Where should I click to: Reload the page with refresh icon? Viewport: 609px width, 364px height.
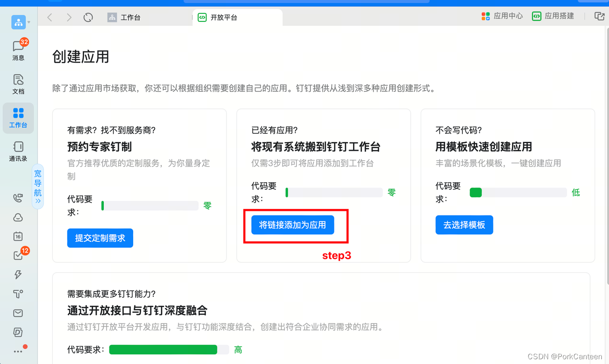tap(88, 17)
